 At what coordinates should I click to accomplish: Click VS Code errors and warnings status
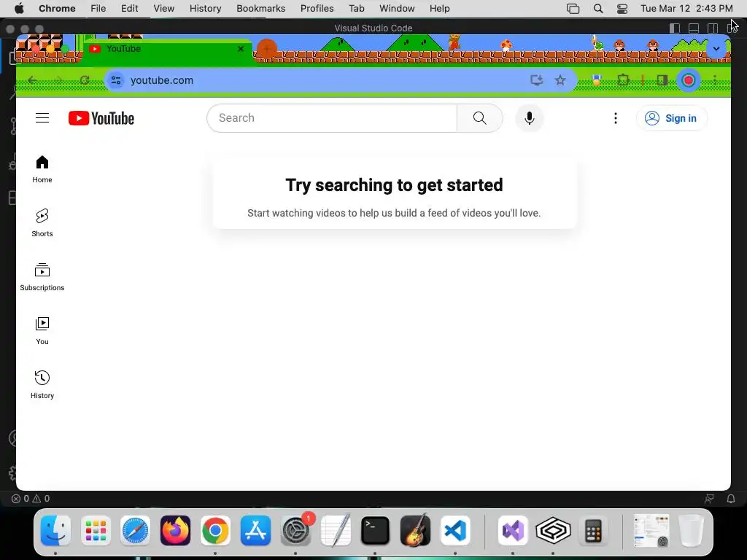tap(31, 499)
